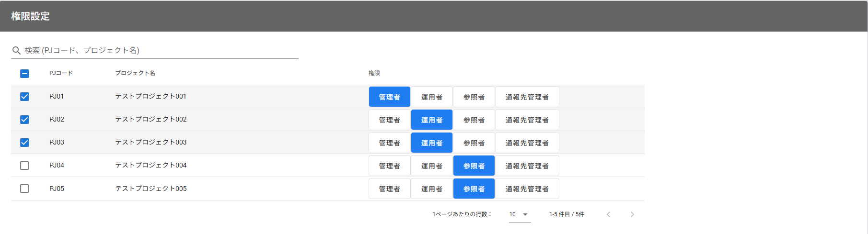868x234 pixels.
Task: Check the PJ04 row checkbox
Action: 24,166
